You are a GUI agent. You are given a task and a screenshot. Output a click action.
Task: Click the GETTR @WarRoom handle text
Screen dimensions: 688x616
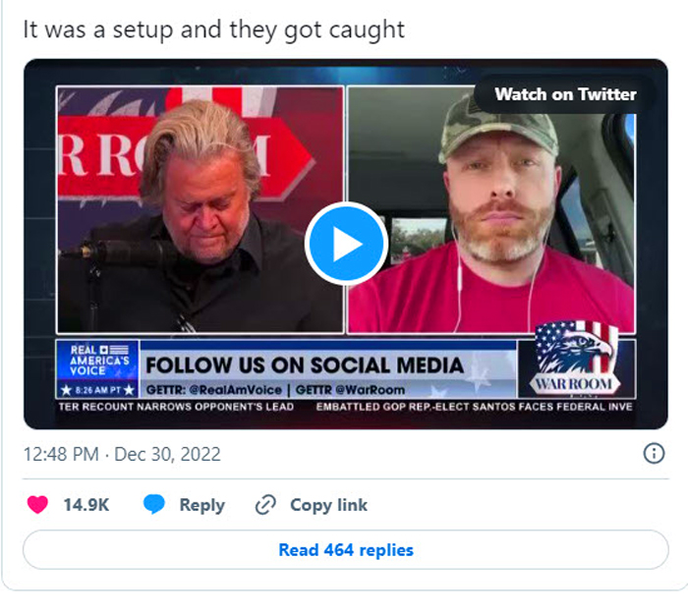(x=350, y=390)
